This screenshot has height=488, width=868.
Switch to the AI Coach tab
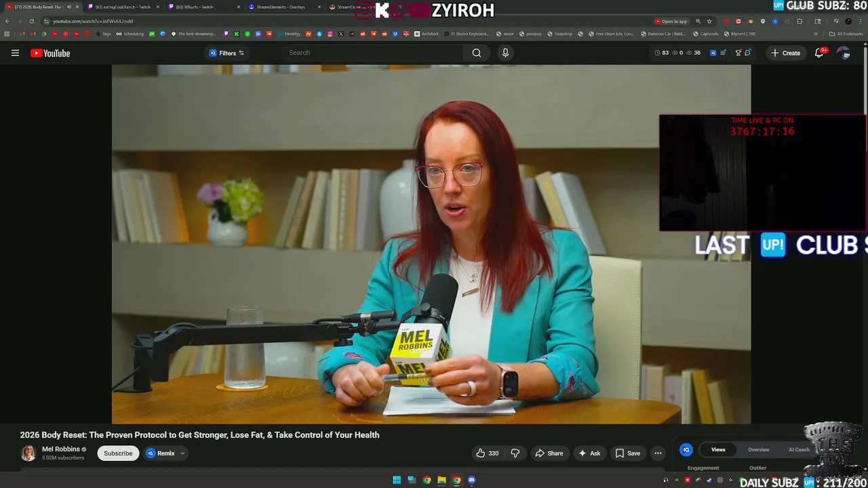tap(799, 449)
